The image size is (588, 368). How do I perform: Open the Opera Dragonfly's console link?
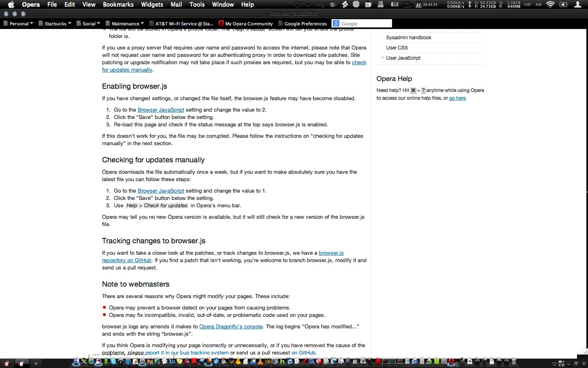tap(231, 326)
